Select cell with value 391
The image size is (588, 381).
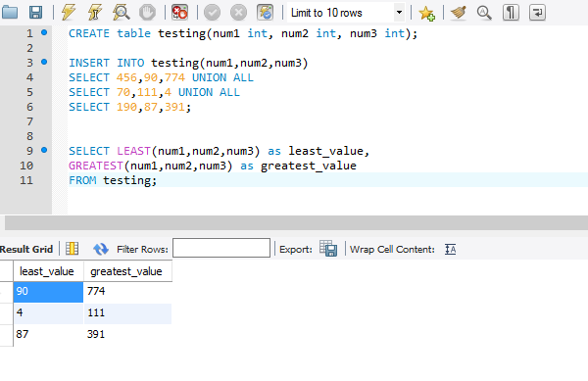[127, 334]
